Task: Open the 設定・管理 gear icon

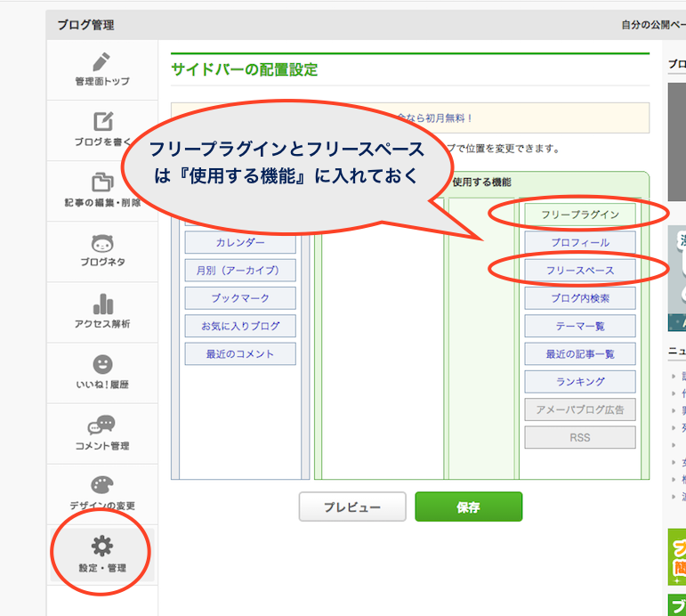Action: [x=102, y=546]
